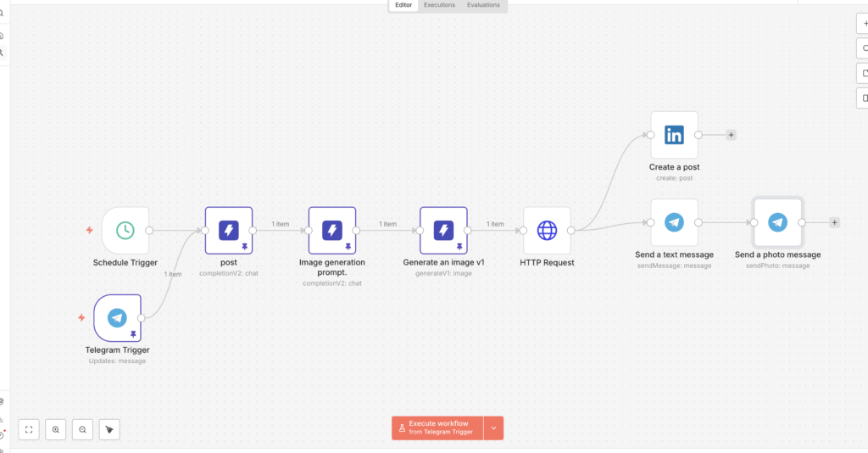Open the 'post' chat completion node
This screenshot has height=453, width=868.
click(x=228, y=230)
